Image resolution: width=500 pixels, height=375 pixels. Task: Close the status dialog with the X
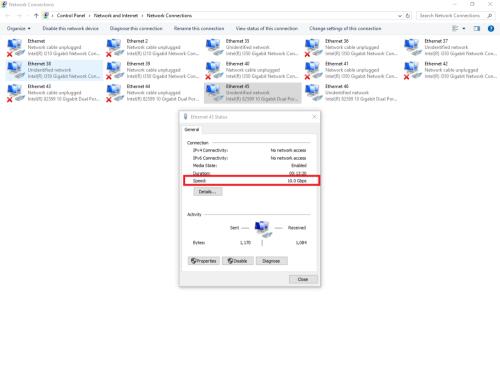314,117
